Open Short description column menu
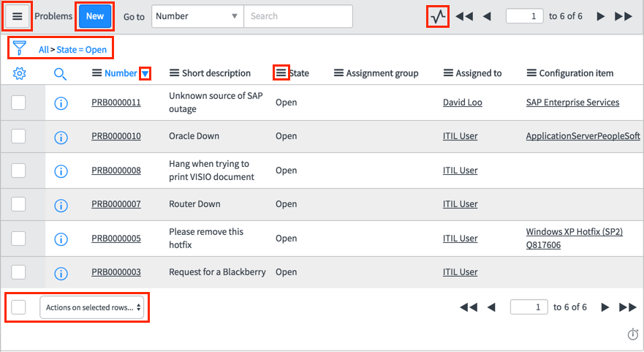644x352 pixels. pos(174,73)
